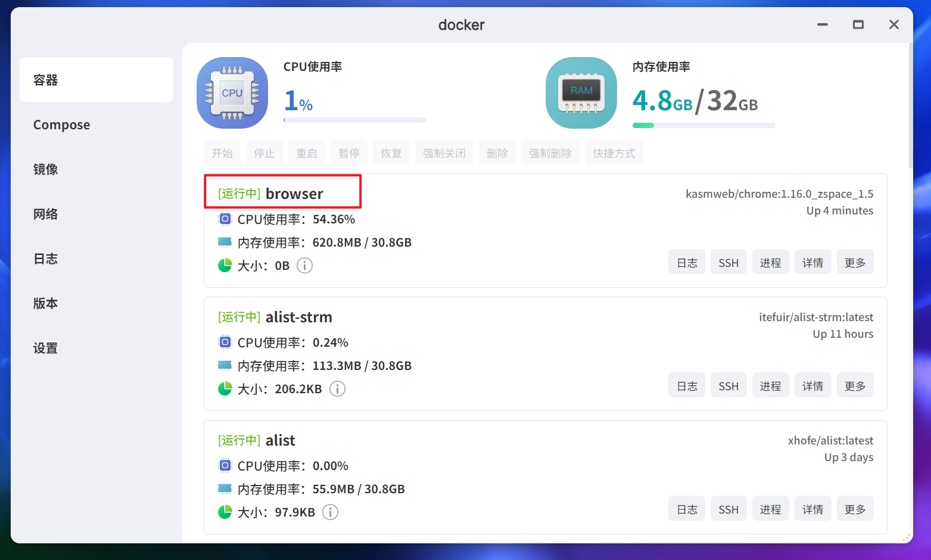View 进程 for the browser container
This screenshot has width=931, height=560.
point(770,262)
